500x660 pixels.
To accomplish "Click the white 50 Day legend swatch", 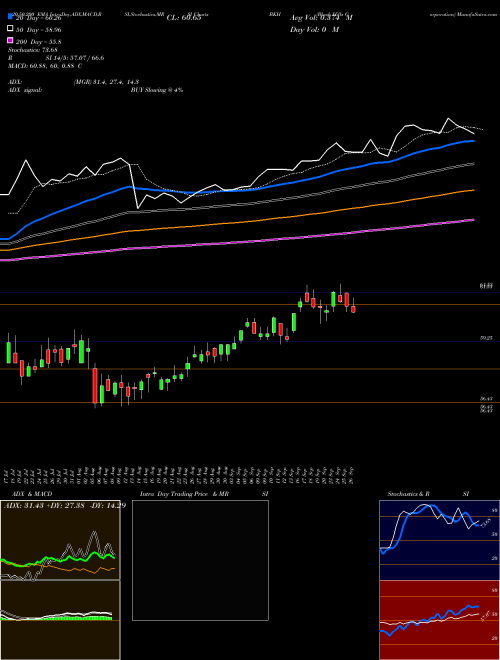I will pos(10,29).
